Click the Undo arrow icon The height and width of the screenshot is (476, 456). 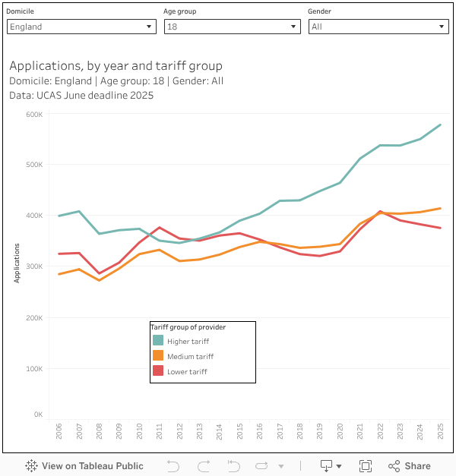(x=173, y=466)
